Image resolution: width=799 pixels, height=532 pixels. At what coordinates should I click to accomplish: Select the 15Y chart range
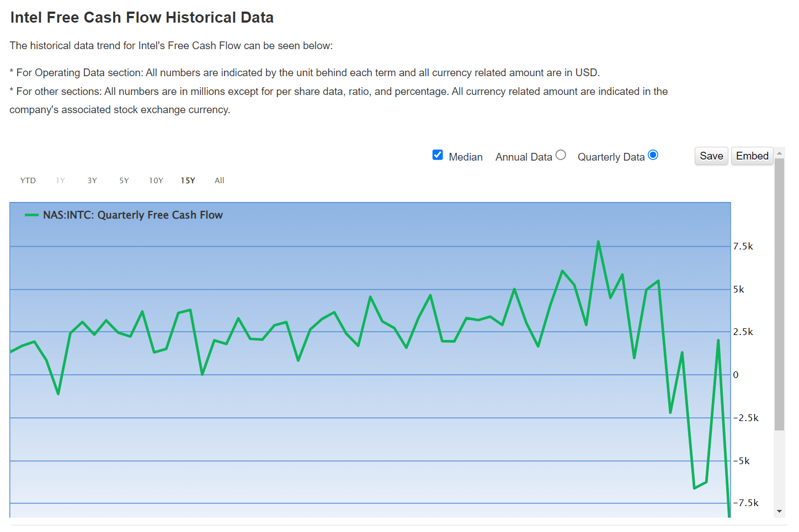pyautogui.click(x=188, y=180)
